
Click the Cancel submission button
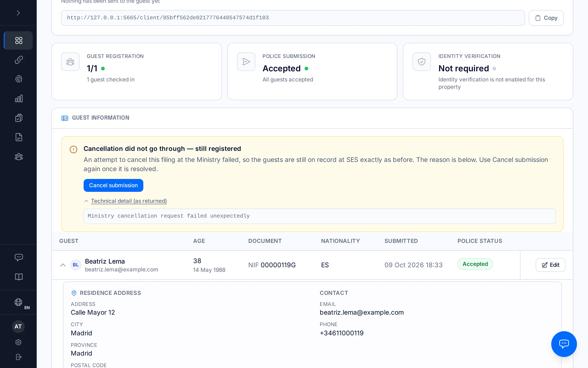[x=113, y=185]
